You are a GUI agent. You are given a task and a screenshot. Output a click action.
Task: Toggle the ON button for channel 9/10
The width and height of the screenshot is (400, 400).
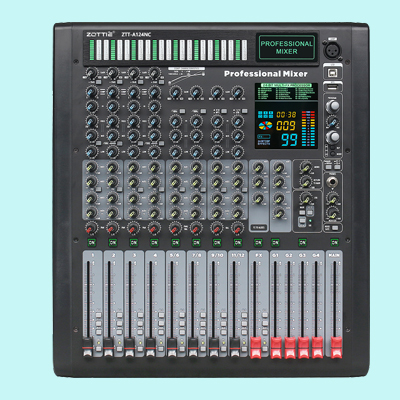click(x=217, y=242)
